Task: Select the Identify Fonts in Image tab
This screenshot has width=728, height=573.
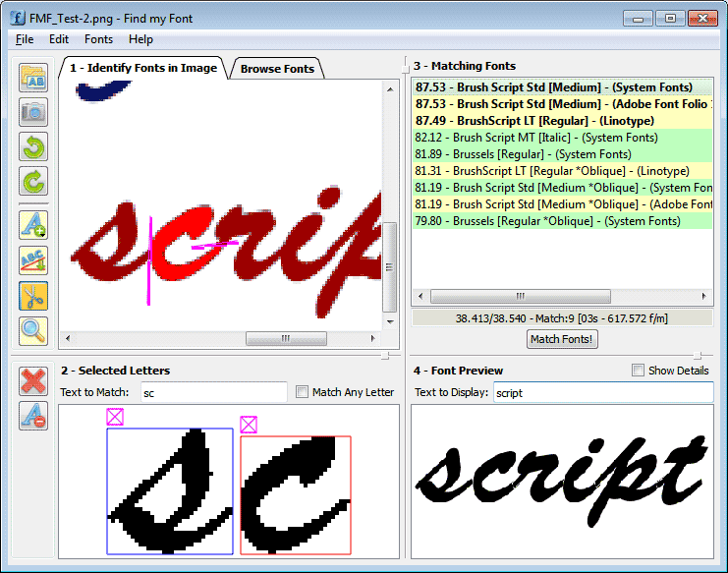Action: click(143, 68)
